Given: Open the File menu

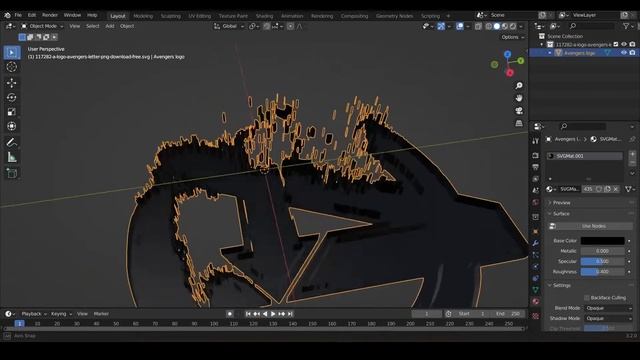Looking at the screenshot, I should point(18,15).
